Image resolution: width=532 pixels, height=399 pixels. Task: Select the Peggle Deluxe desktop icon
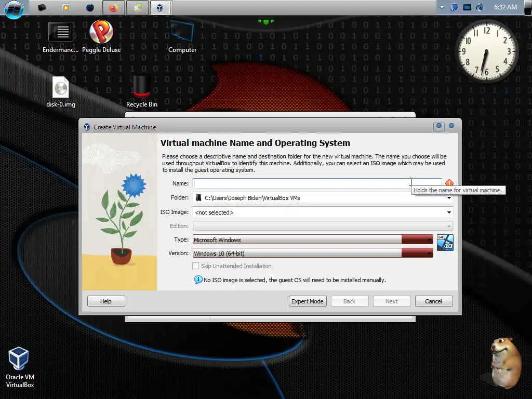[x=101, y=37]
